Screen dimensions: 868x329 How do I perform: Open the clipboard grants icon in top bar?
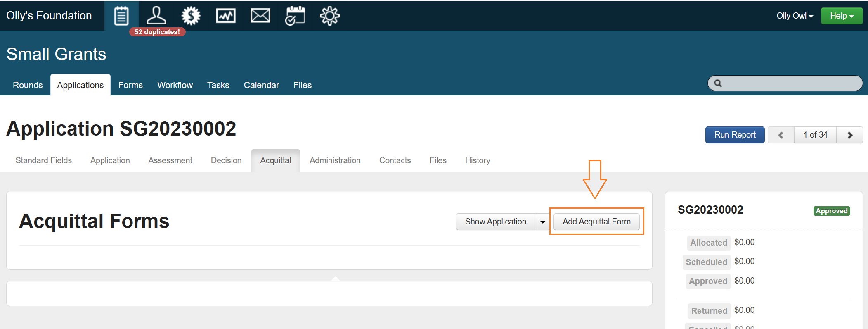[x=121, y=16]
